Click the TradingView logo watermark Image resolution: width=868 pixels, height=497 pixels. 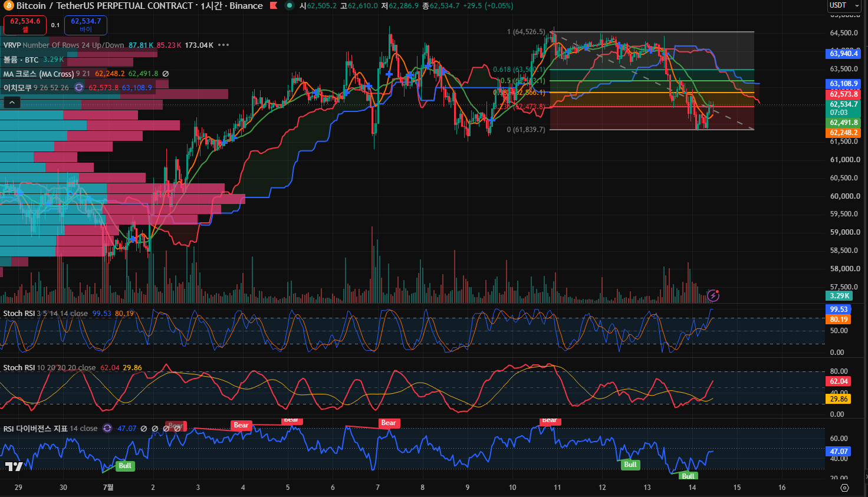(x=14, y=467)
